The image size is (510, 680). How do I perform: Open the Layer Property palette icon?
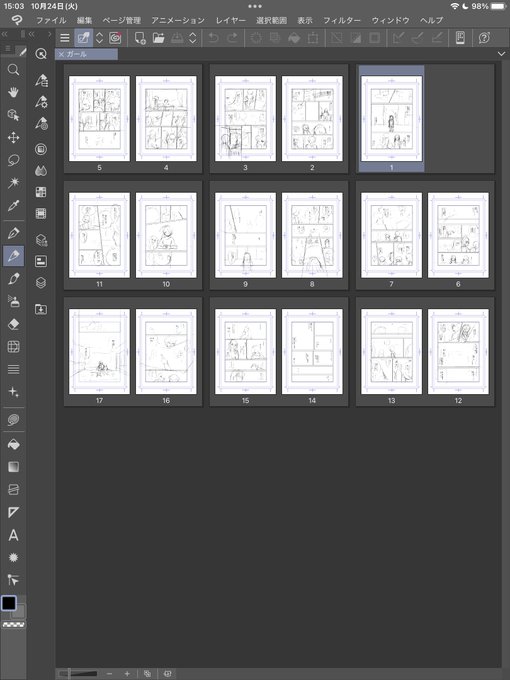pos(41,261)
